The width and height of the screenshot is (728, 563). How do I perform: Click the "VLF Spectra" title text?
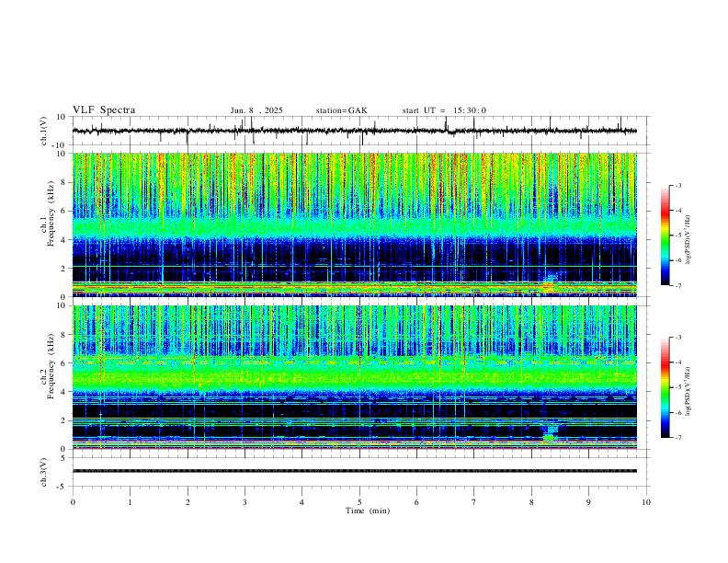coord(104,110)
